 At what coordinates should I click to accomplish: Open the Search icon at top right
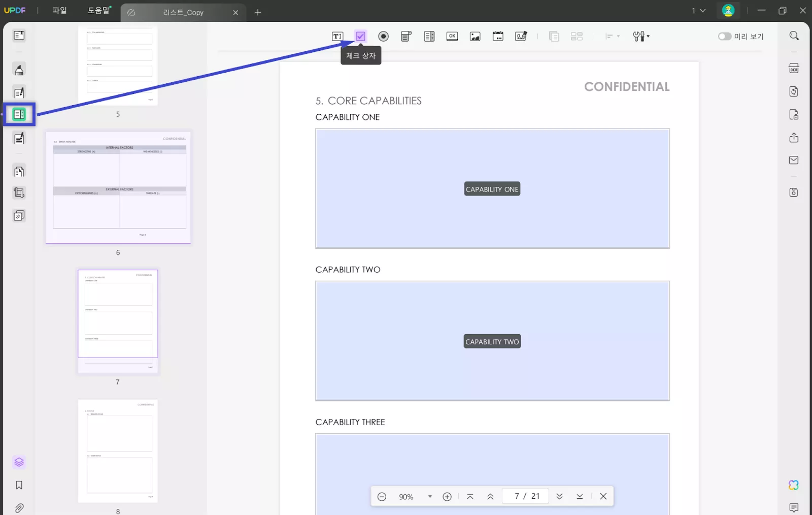[794, 36]
